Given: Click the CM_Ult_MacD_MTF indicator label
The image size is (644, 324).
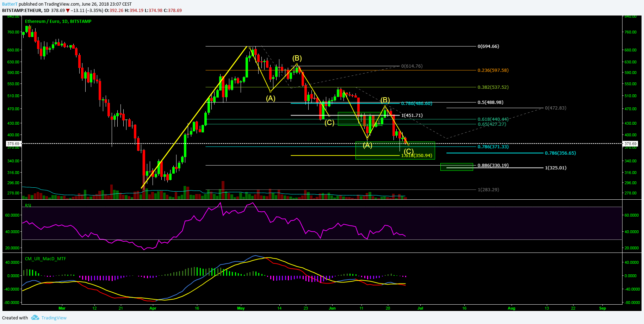Looking at the screenshot, I should tap(45, 259).
